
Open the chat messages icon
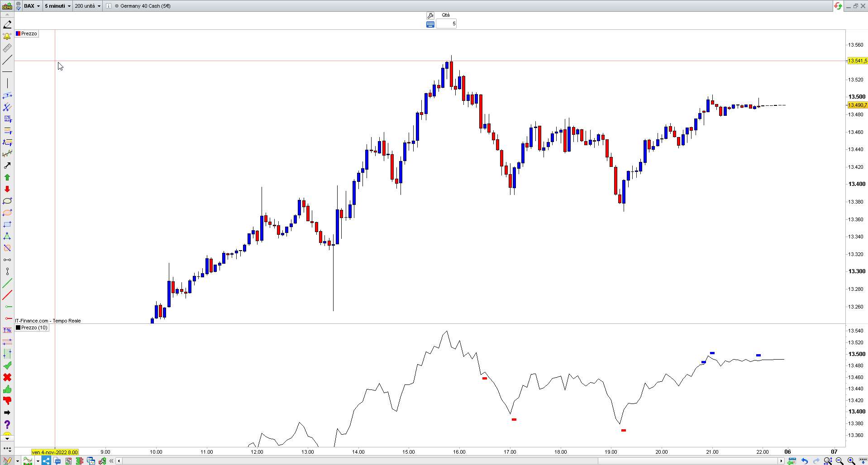[57, 461]
